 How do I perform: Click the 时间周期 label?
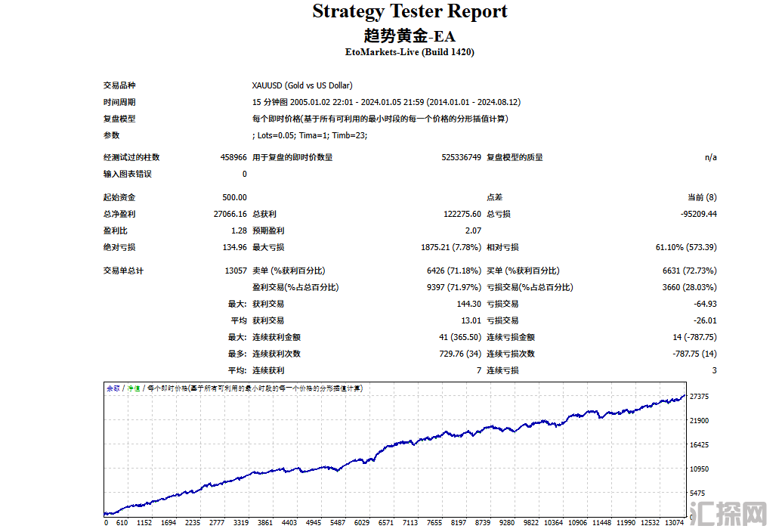click(119, 102)
